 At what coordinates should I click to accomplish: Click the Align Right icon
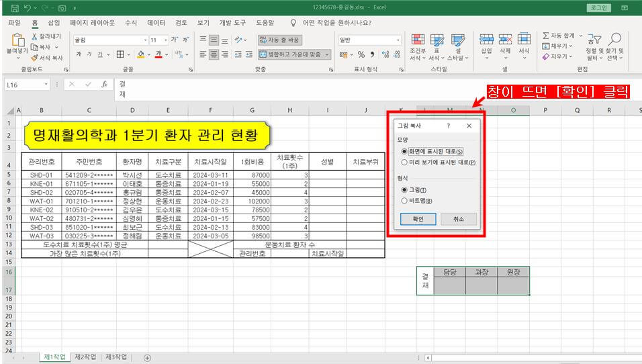(x=225, y=54)
